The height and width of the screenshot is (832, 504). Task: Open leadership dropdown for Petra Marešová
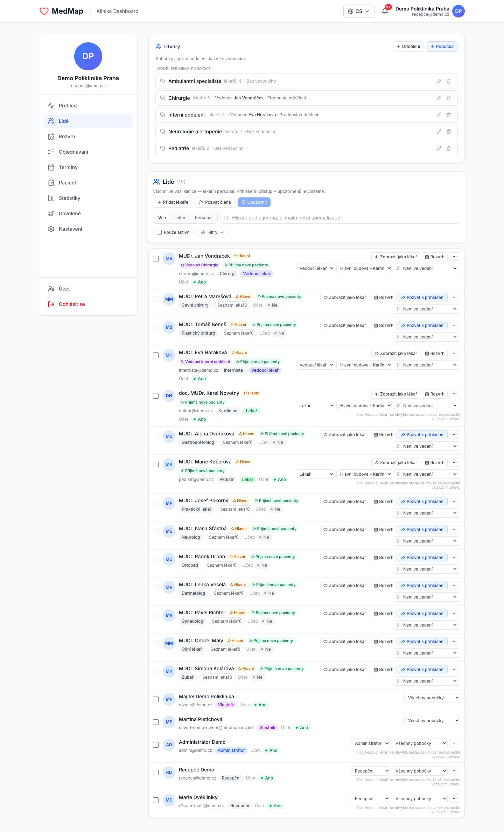point(427,309)
